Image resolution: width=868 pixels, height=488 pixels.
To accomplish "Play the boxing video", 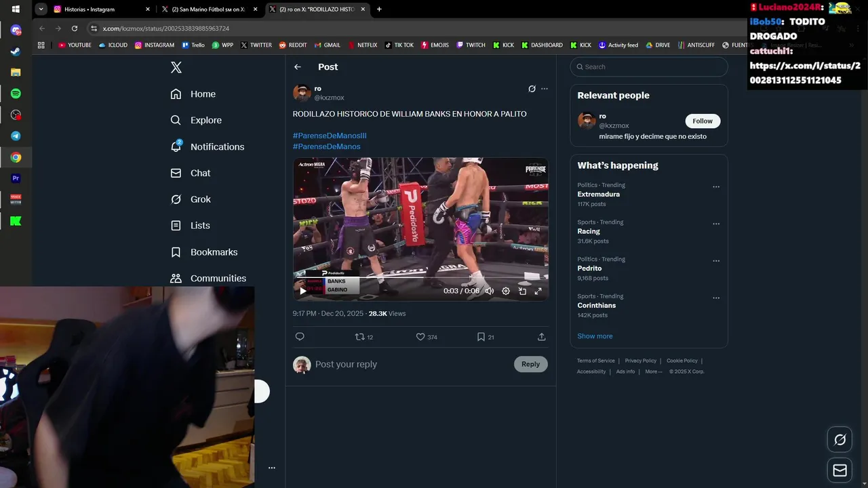I will [302, 291].
